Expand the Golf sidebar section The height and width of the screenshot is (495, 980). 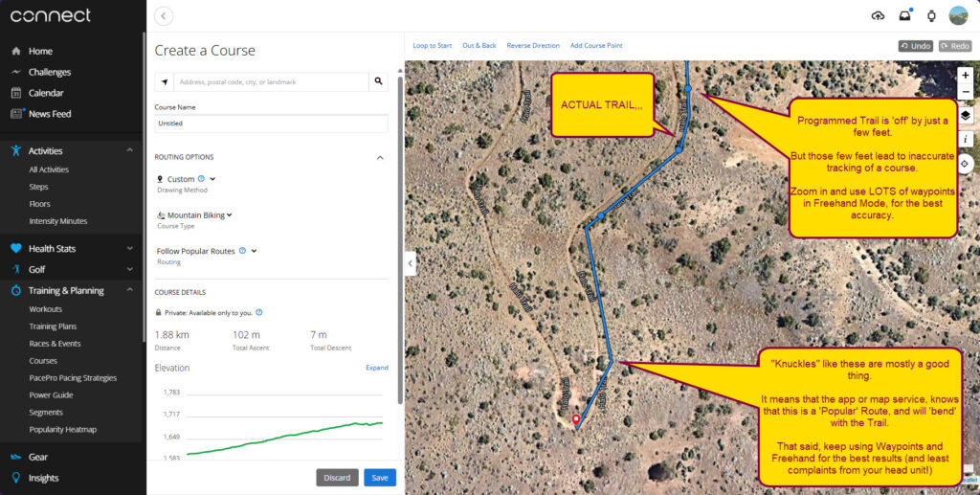click(x=130, y=269)
